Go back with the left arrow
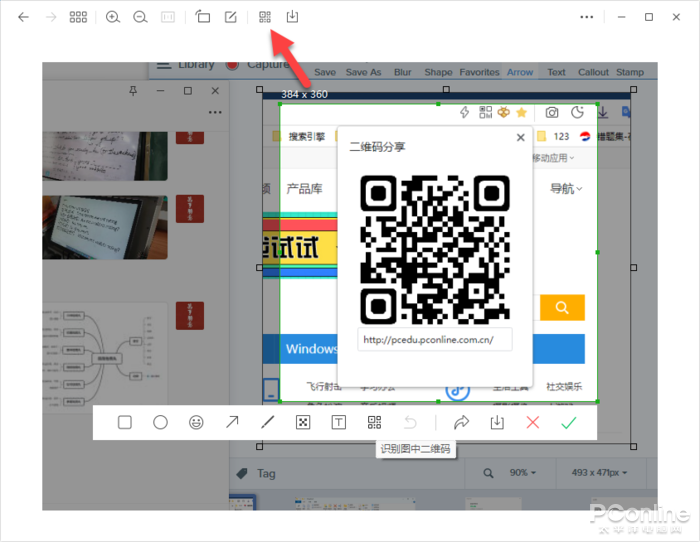The height and width of the screenshot is (542, 700). tap(23, 17)
